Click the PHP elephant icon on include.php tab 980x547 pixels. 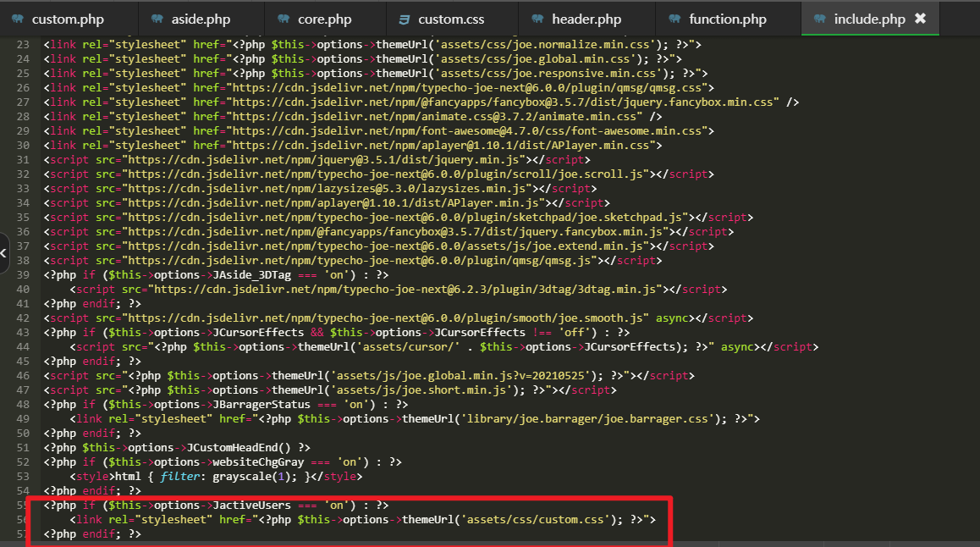tap(819, 19)
